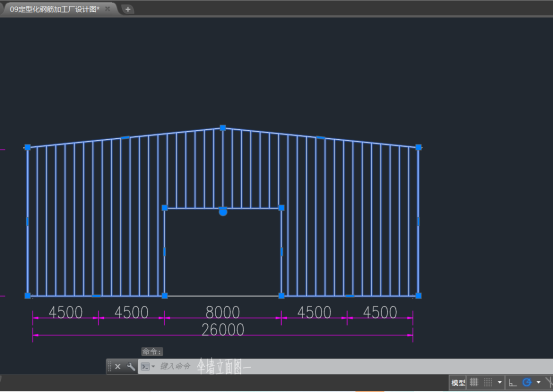Click door opening top-left grip
554x392 pixels.
click(165, 208)
